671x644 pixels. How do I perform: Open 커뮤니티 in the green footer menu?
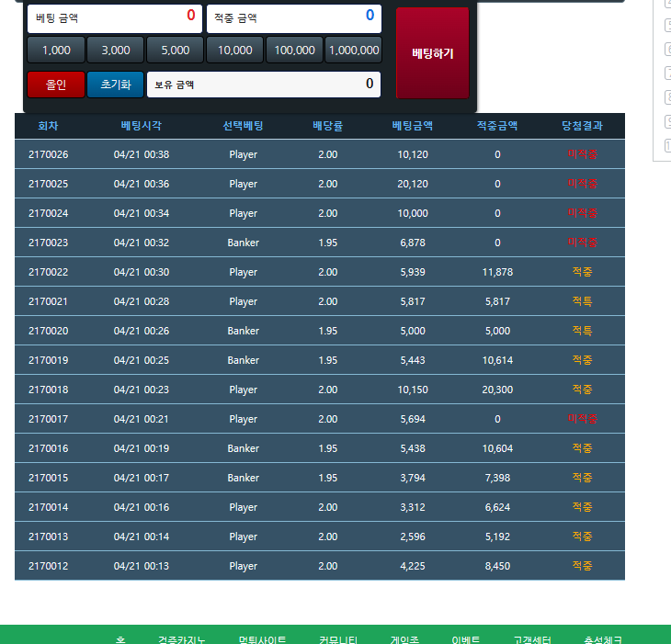click(x=341, y=639)
